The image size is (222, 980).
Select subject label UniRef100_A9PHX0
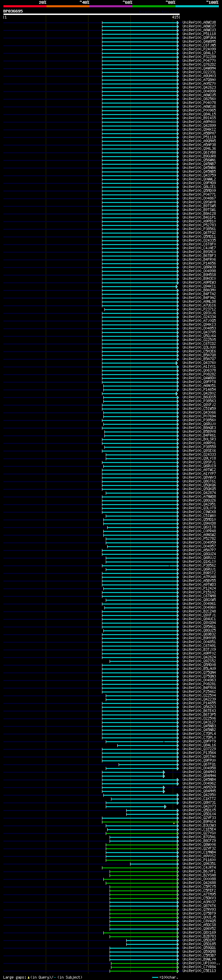[199, 122]
